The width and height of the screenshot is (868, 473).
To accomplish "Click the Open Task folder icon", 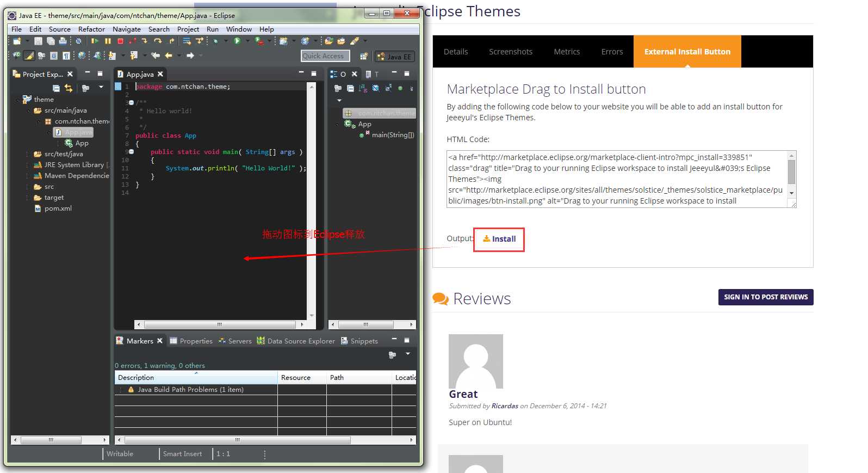I will click(341, 41).
